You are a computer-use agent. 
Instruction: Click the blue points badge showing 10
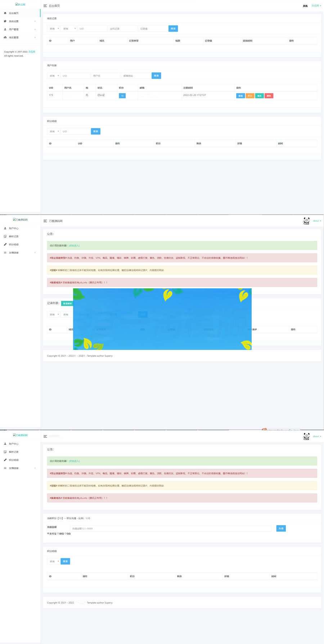[x=122, y=96]
